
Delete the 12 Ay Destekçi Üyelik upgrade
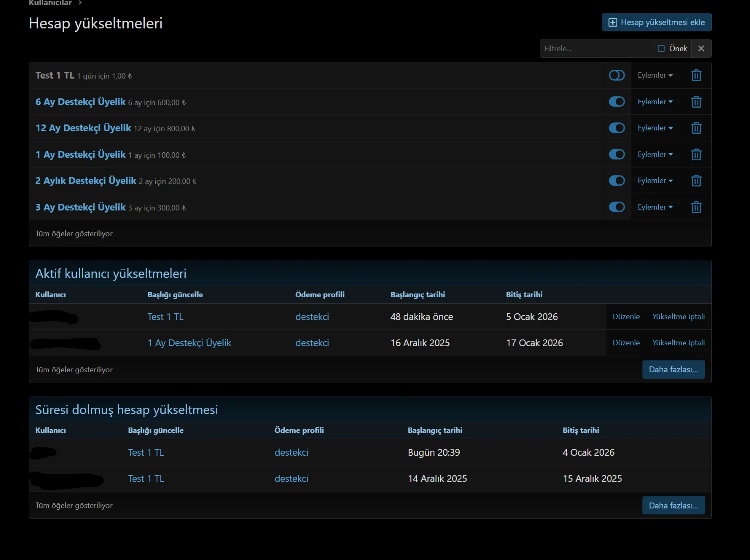click(696, 128)
